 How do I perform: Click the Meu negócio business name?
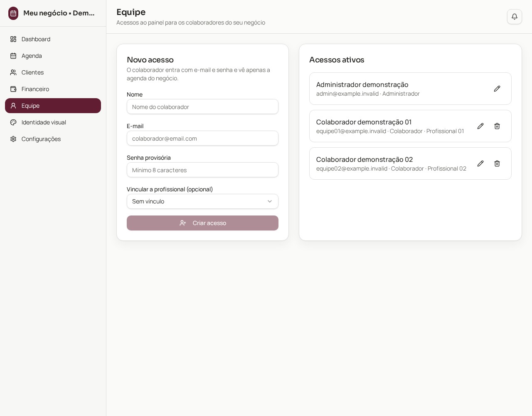59,13
